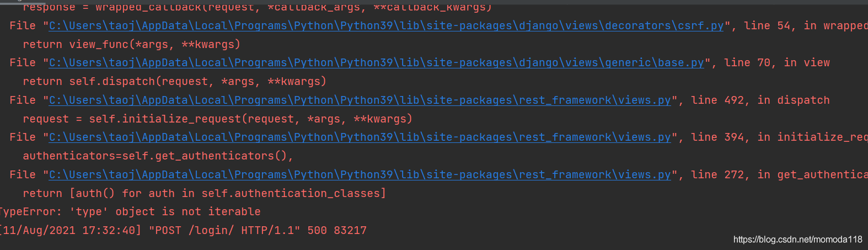Open the csrf.py file path link
The height and width of the screenshot is (250, 868).
[x=386, y=26]
